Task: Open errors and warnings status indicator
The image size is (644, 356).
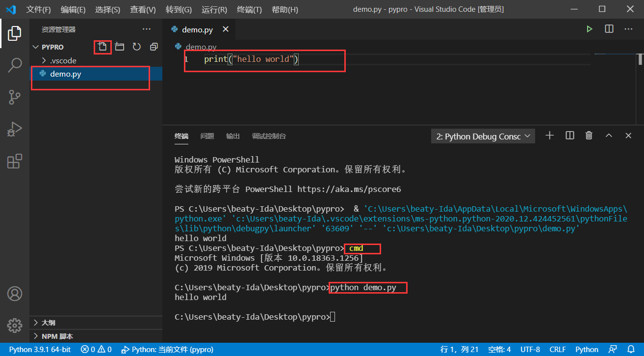Action: click(96, 350)
